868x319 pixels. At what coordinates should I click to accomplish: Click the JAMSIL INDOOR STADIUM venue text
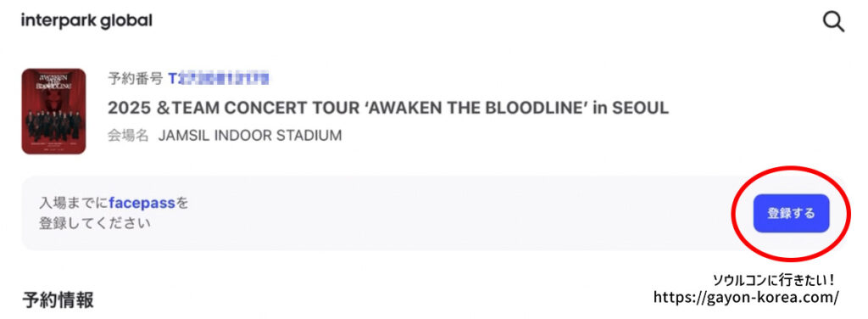250,136
